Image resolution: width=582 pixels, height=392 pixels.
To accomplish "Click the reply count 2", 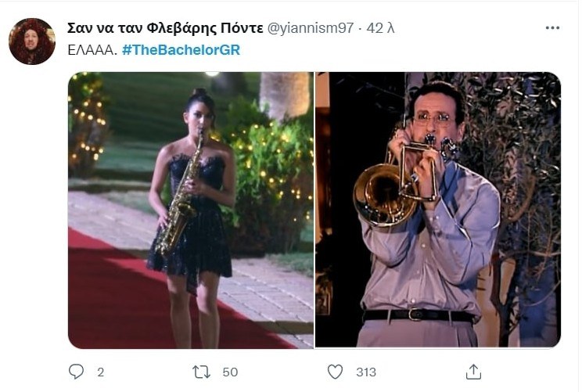I will (x=100, y=372).
